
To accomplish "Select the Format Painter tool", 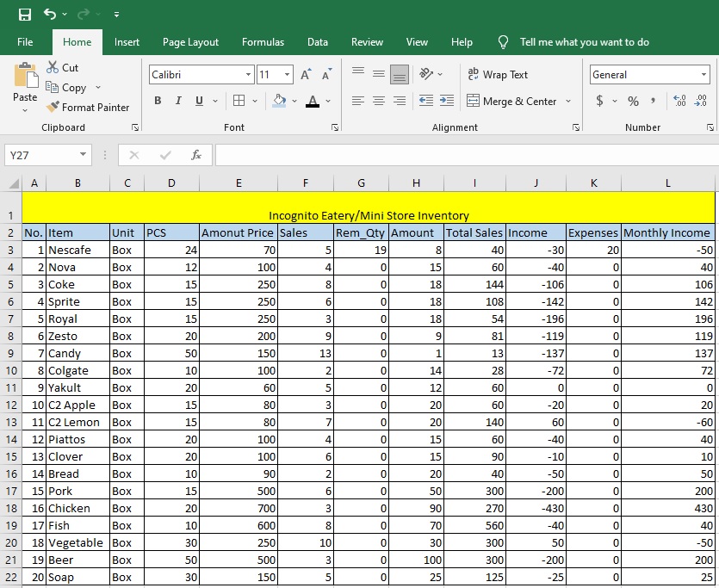I will [87, 108].
